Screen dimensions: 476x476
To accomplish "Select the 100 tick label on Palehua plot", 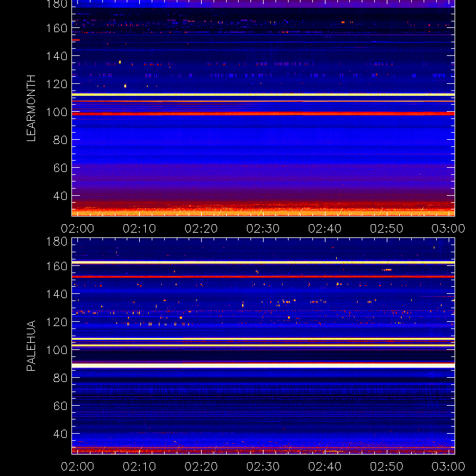I will pyautogui.click(x=57, y=350).
